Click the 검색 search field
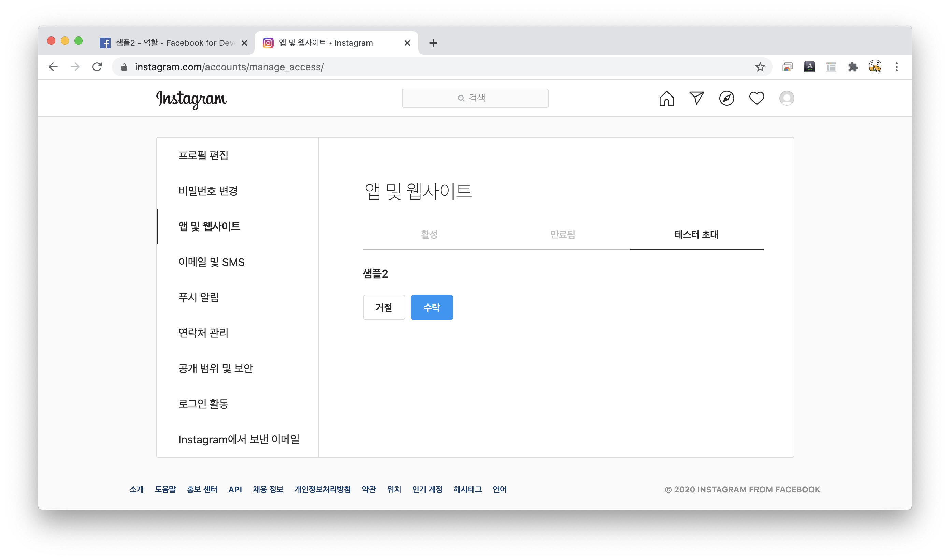This screenshot has width=950, height=560. 475,98
